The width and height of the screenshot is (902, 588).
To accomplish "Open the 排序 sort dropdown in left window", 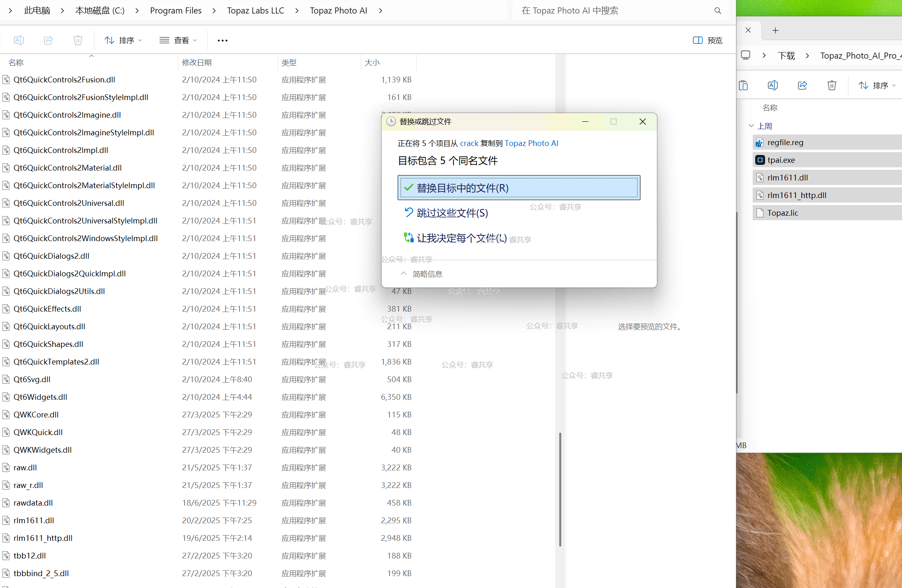I will pyautogui.click(x=123, y=40).
